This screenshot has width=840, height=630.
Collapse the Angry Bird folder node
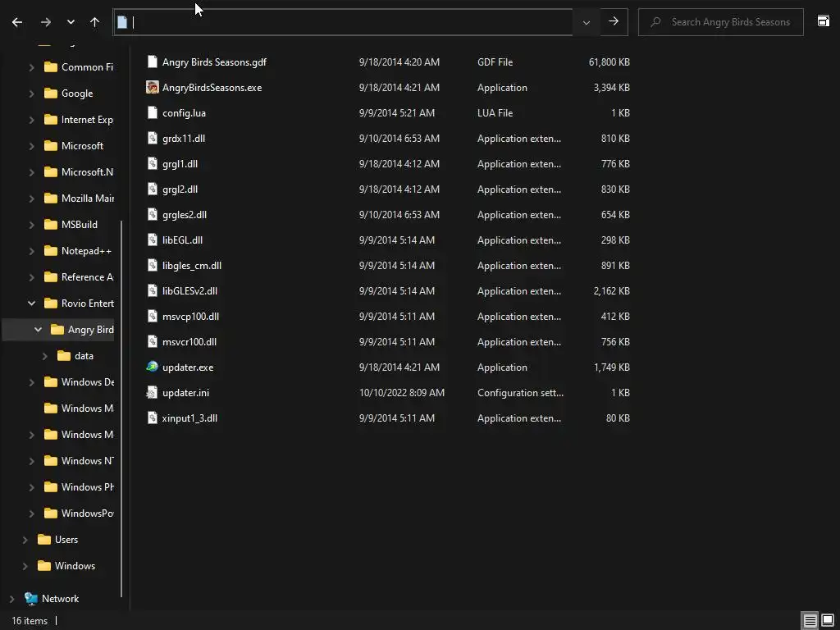(x=38, y=330)
